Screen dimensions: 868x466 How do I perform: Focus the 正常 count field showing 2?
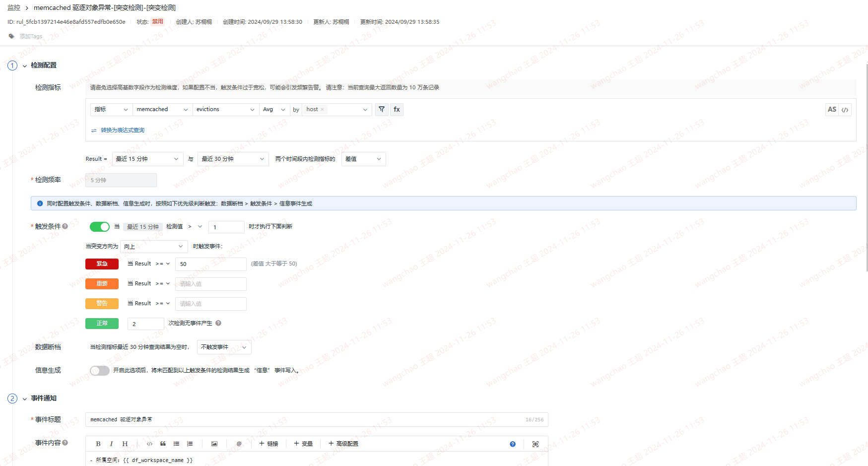click(146, 324)
